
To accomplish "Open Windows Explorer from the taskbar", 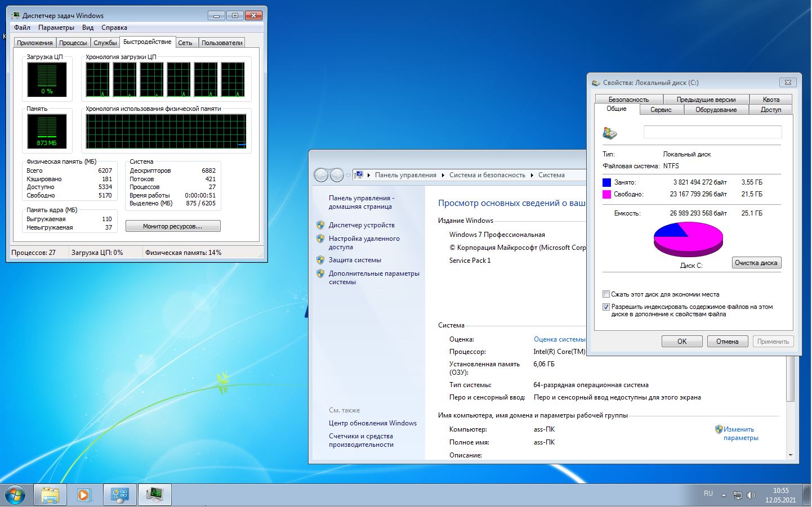I will pos(50,495).
